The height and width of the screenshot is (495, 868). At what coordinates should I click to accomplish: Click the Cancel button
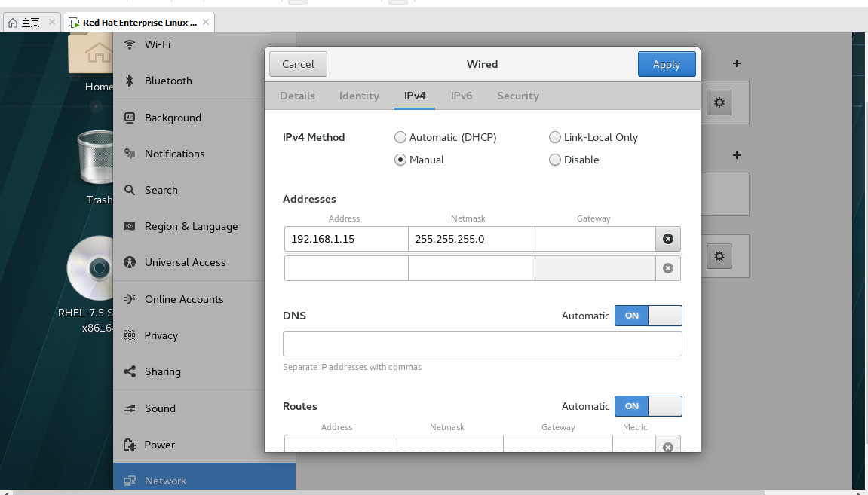(x=298, y=64)
